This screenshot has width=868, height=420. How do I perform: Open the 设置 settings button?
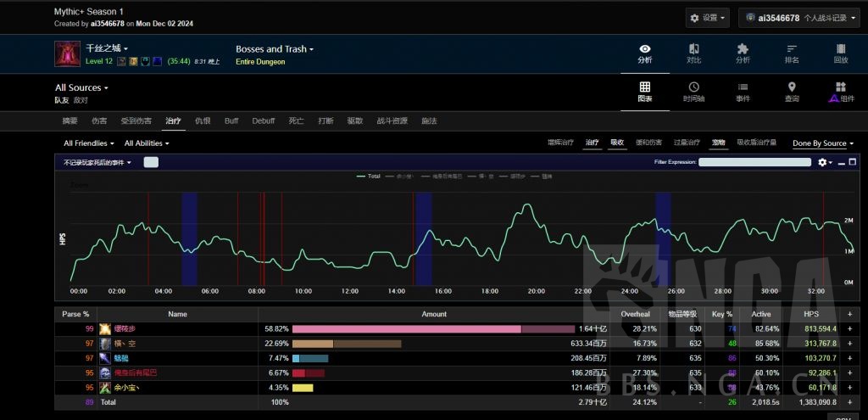click(x=709, y=18)
